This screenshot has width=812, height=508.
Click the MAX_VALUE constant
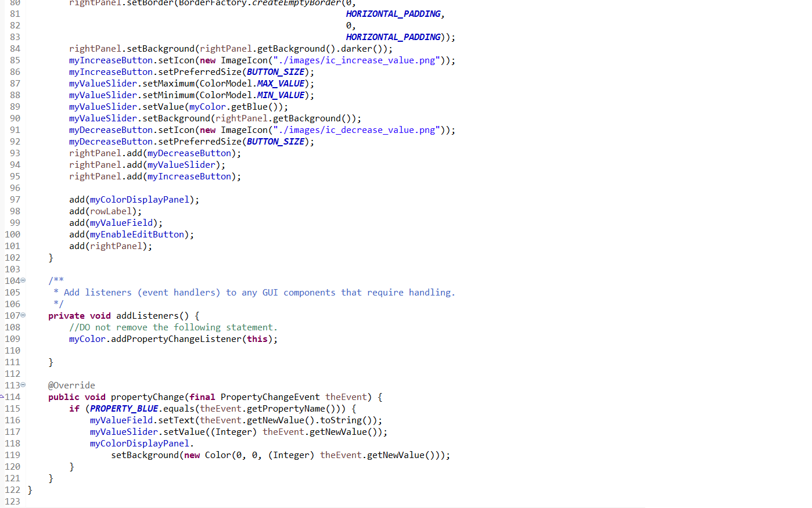click(281, 84)
